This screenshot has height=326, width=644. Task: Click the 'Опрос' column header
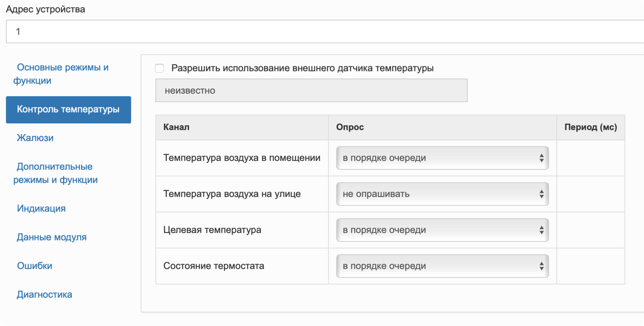pyautogui.click(x=350, y=127)
